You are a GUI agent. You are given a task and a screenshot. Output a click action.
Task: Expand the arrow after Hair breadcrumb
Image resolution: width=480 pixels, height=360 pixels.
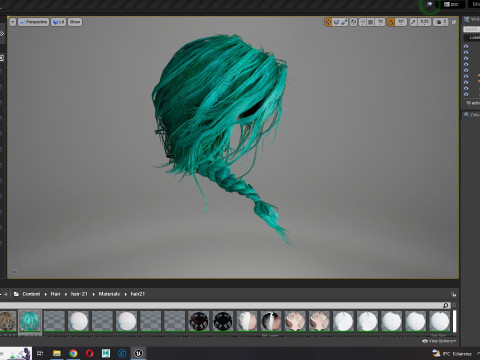pos(66,294)
